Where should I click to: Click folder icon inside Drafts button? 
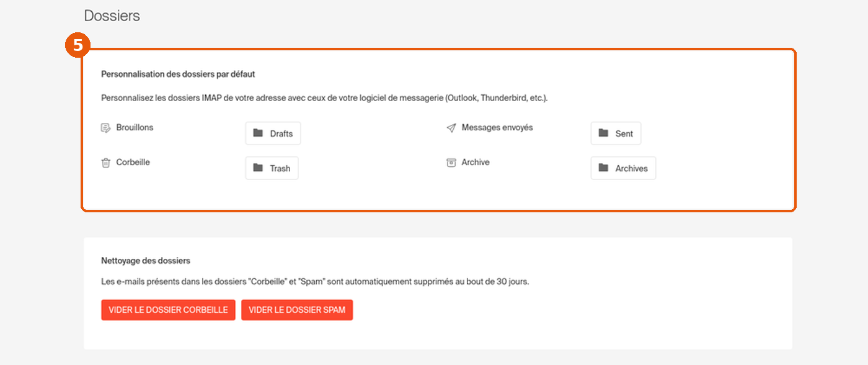point(258,133)
